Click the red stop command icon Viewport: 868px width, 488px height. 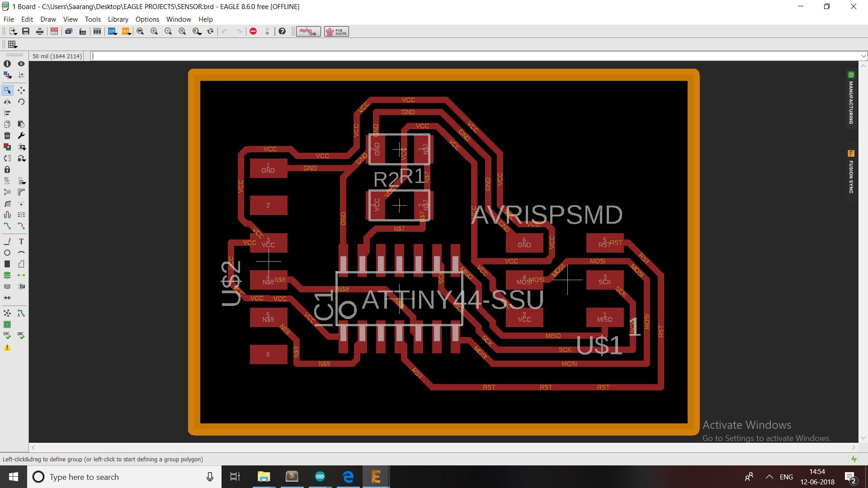(x=253, y=31)
